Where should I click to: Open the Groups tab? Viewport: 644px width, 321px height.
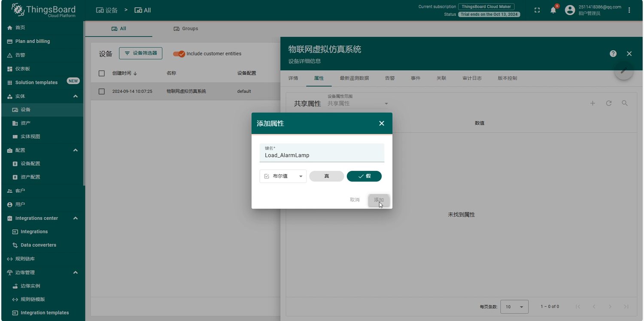pos(186,29)
